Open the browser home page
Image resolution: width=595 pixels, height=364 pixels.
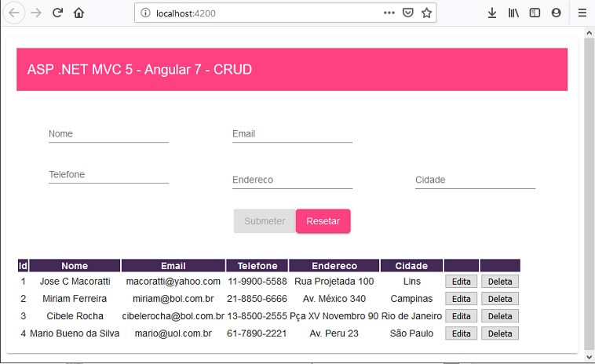tap(79, 13)
